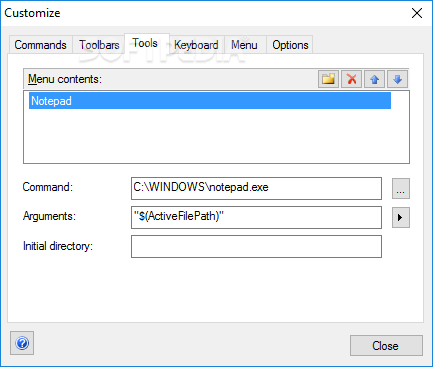433x367 pixels.
Task: Click the New tool folder icon
Action: [x=328, y=79]
